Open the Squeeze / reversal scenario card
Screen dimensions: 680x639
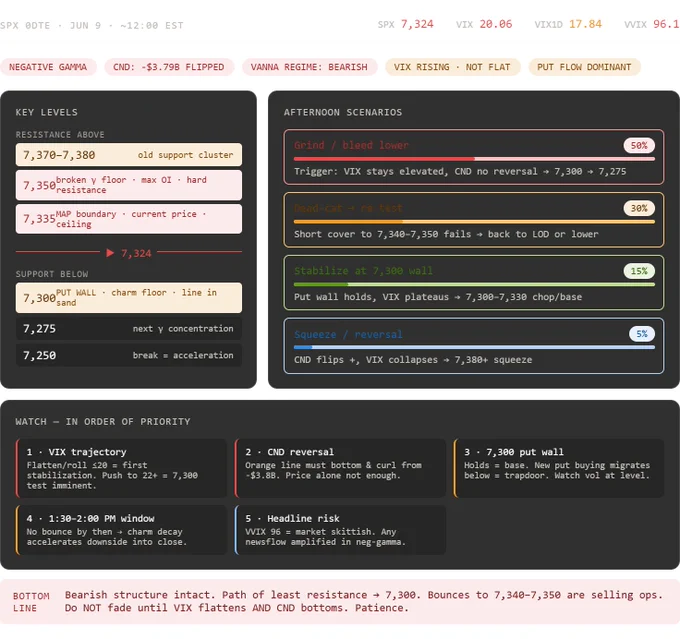[x=474, y=346]
